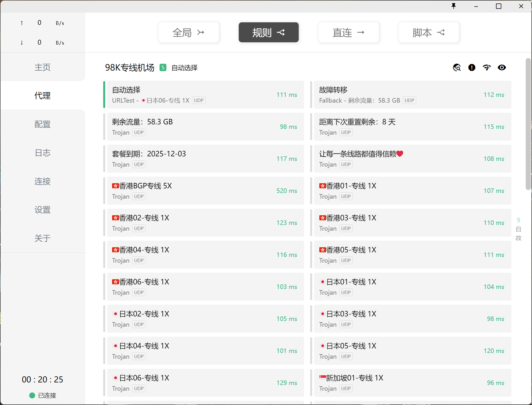Open the 配置 profiles page
Screen dimensions: 532x405
point(43,124)
